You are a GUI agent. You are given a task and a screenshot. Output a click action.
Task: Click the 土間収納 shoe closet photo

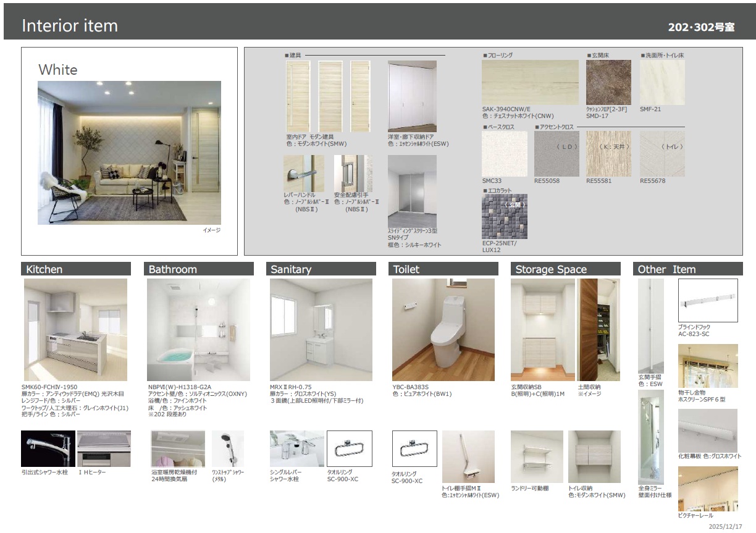598,330
